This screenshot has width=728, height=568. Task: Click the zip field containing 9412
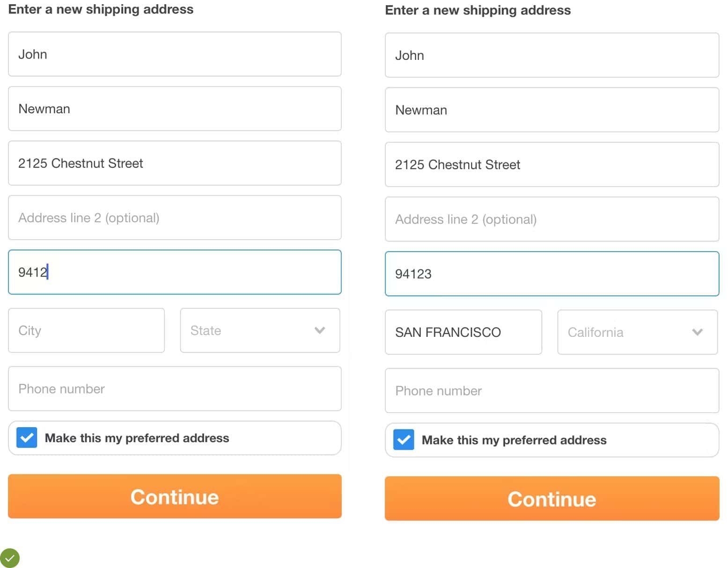coord(175,272)
